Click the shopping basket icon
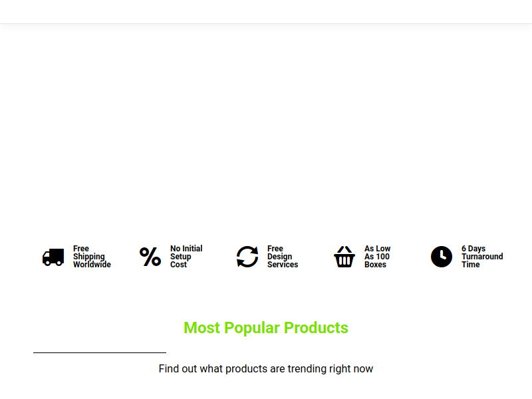 [344, 257]
